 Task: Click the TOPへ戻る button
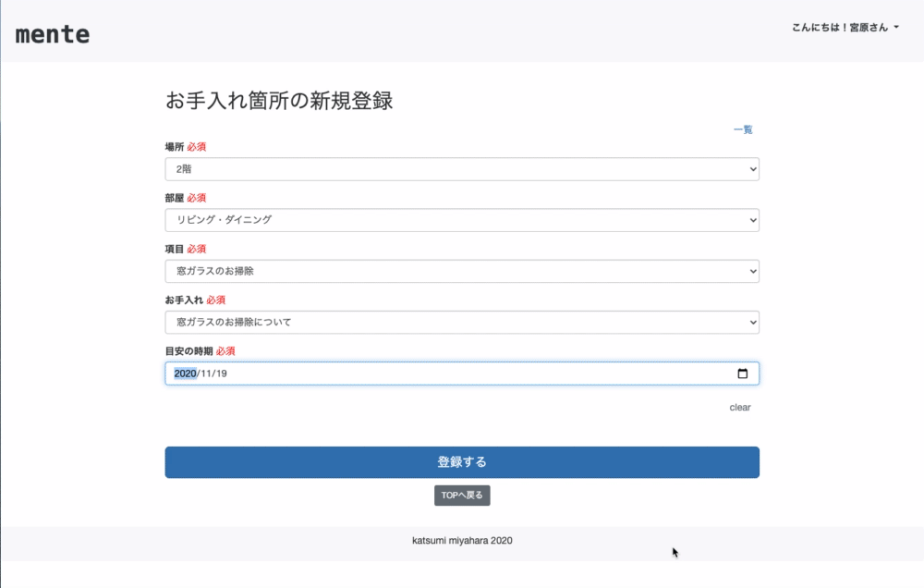point(462,495)
